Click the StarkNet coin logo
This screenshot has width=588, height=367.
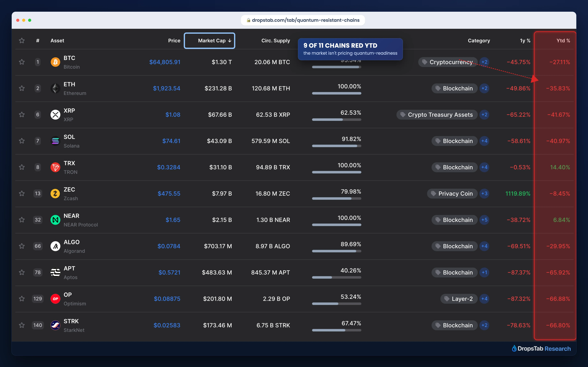coord(55,325)
